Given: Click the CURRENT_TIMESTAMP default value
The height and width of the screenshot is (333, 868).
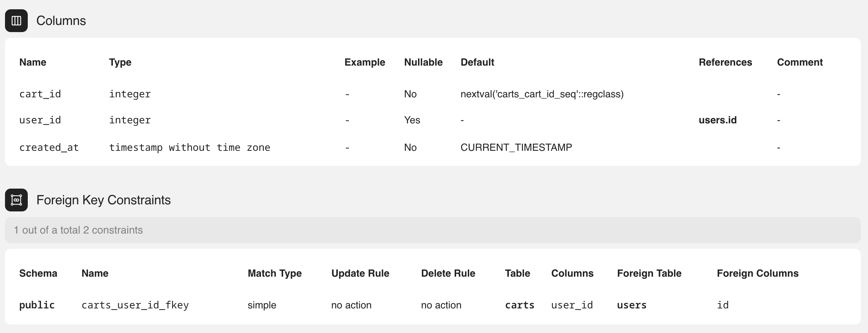Looking at the screenshot, I should (516, 147).
